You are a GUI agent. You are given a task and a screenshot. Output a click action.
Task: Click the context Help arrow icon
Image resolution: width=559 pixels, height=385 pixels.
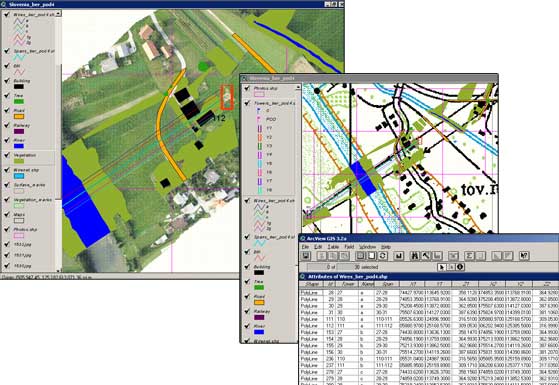[524, 256]
